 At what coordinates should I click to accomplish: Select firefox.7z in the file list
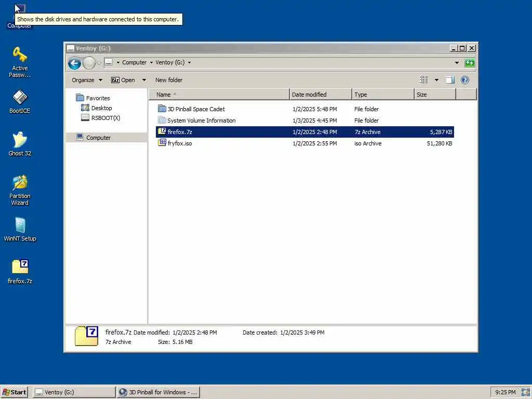pos(304,132)
